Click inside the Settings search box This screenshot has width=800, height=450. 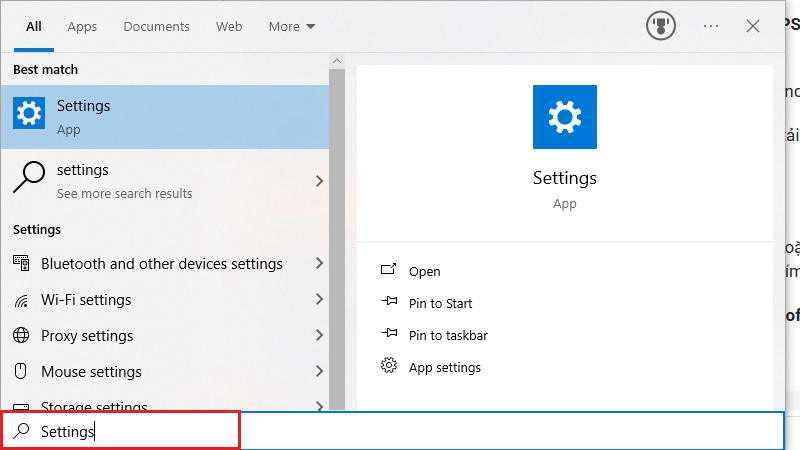[392, 431]
